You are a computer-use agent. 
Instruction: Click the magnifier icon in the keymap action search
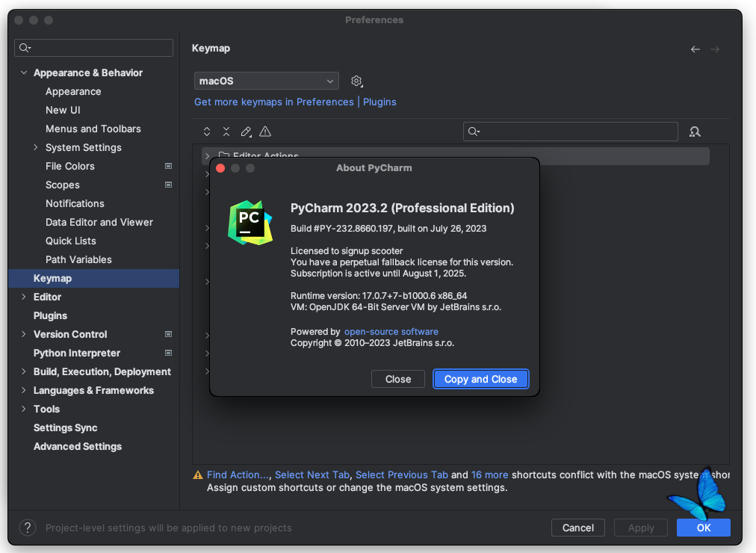click(474, 132)
